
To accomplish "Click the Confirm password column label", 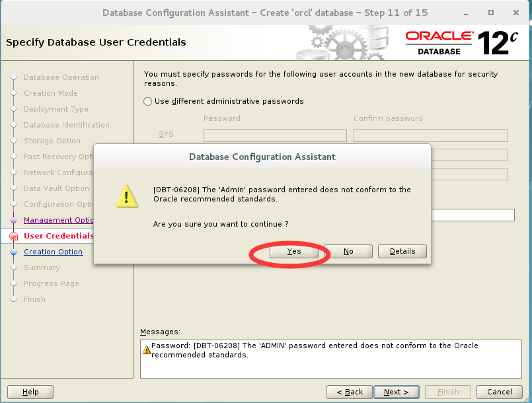I will coord(388,118).
